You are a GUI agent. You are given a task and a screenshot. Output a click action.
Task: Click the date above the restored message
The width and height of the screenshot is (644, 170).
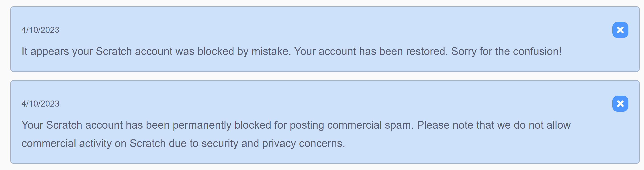click(x=40, y=30)
